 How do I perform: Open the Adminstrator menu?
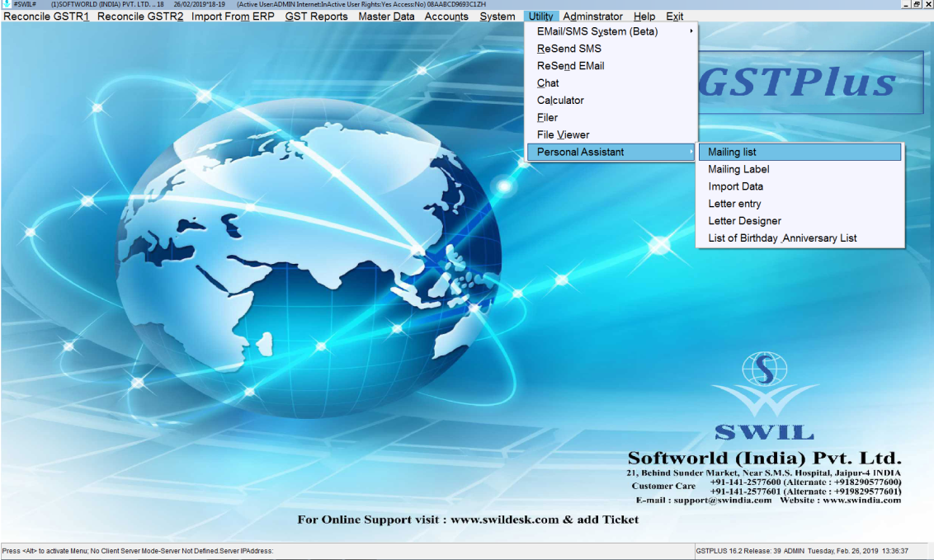592,16
